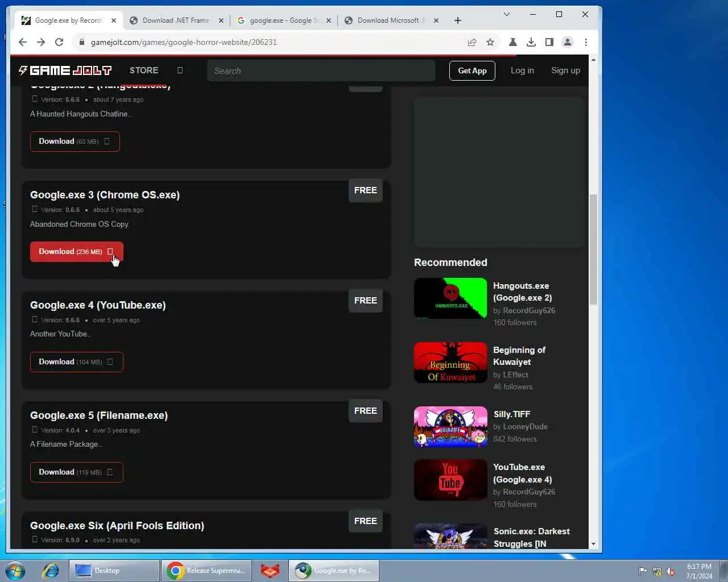Image resolution: width=728 pixels, height=582 pixels.
Task: Switch to Release Supermium Chrome taskbar window
Action: (206, 571)
